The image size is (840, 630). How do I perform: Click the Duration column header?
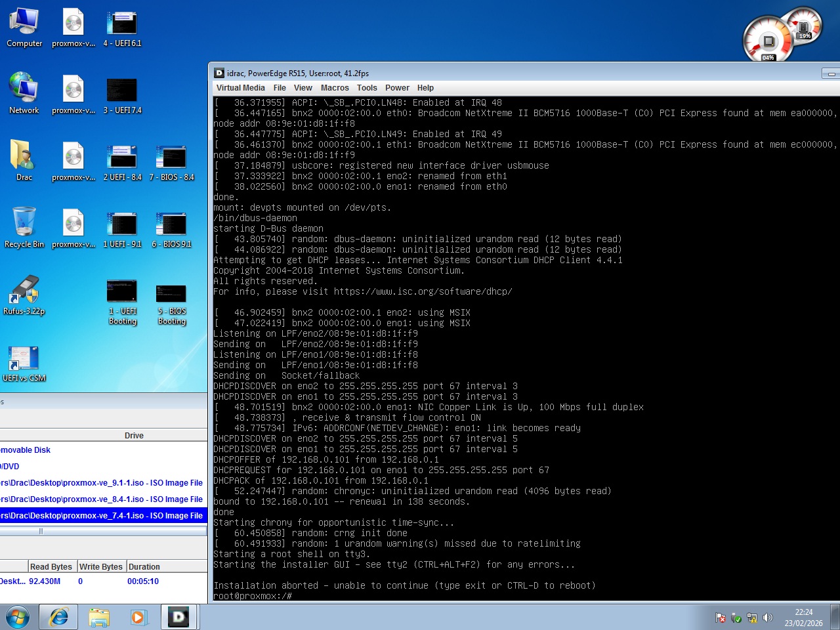pyautogui.click(x=167, y=566)
